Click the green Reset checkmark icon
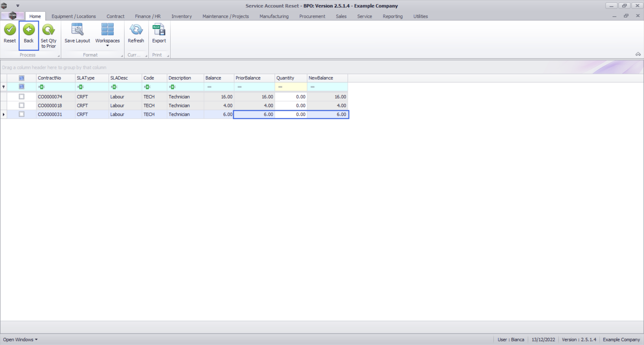The height and width of the screenshot is (345, 644). [10, 29]
